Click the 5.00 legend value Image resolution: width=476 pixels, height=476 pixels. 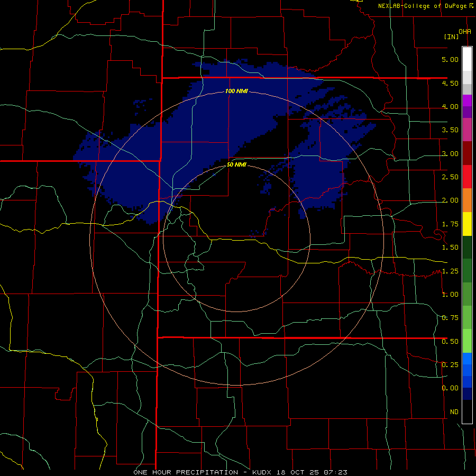450,59
